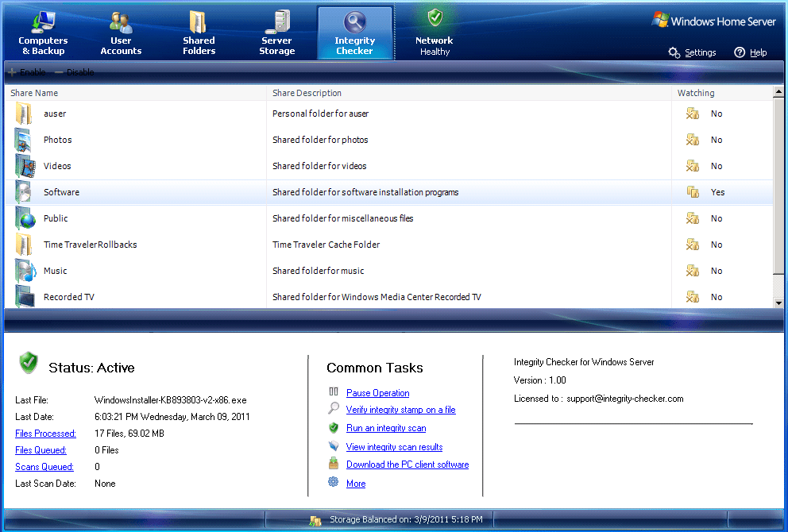The height and width of the screenshot is (532, 788).
Task: Click the Enable toolbar button
Action: coord(25,71)
